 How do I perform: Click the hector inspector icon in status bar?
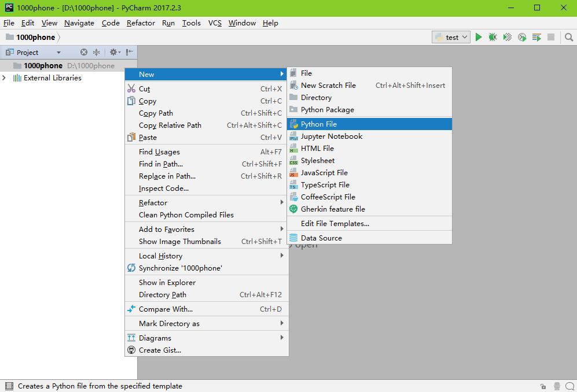[557, 386]
